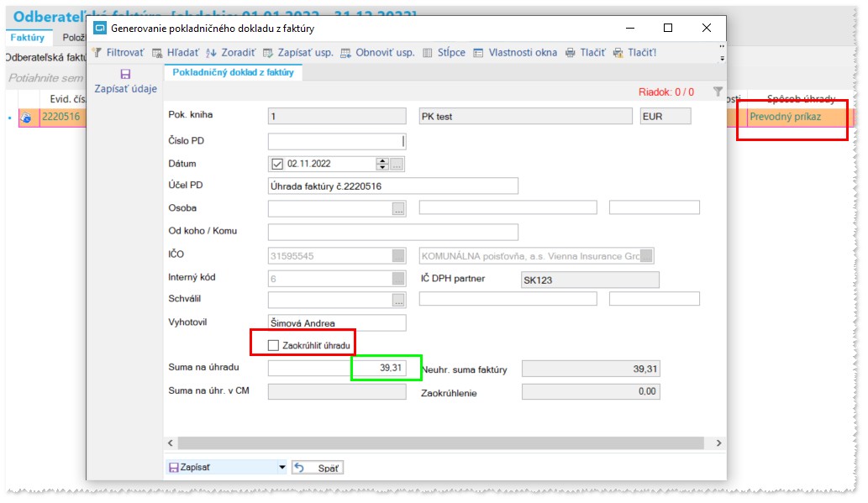Click the Od koho / Komu field
868x503 pixels.
point(393,232)
